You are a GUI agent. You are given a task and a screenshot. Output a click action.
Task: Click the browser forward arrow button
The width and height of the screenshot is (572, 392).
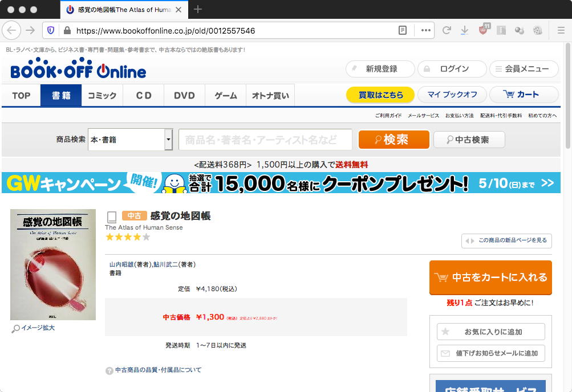pos(30,30)
